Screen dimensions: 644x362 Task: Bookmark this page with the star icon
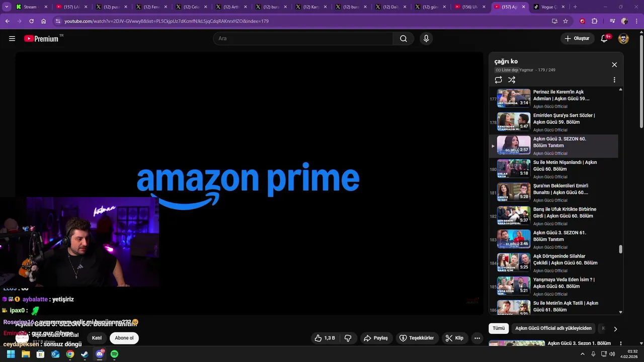click(566, 21)
